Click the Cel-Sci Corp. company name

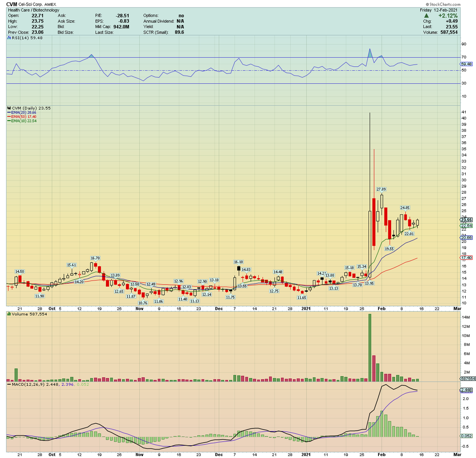click(31, 5)
